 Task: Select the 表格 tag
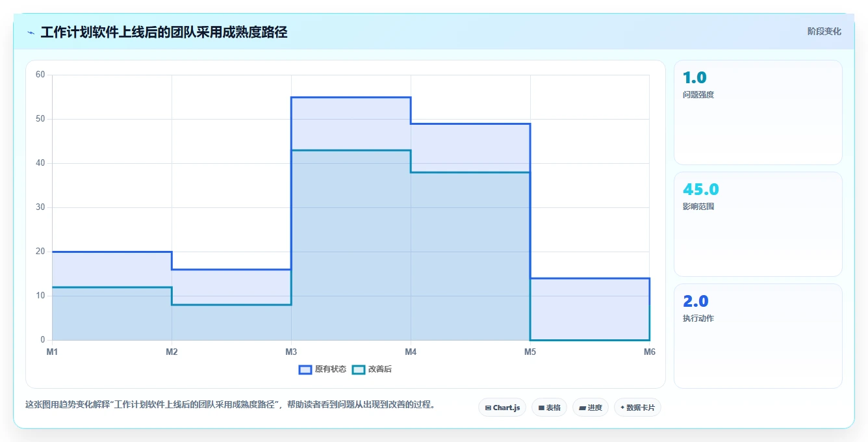point(549,408)
